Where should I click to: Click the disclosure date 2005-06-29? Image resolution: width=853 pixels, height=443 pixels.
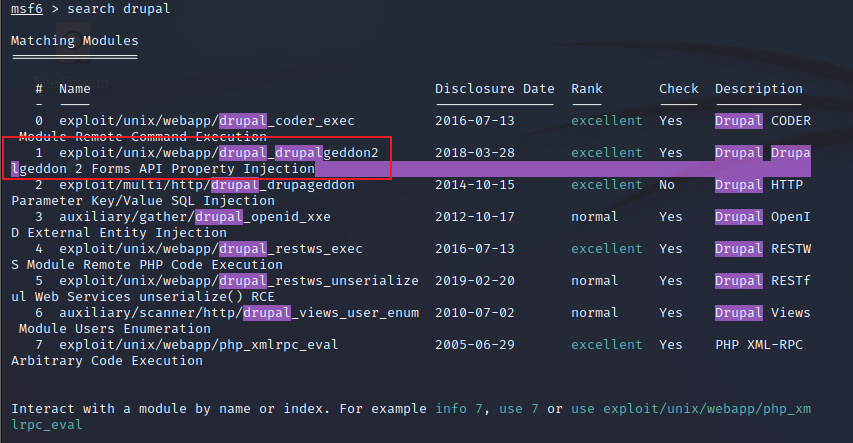point(474,345)
